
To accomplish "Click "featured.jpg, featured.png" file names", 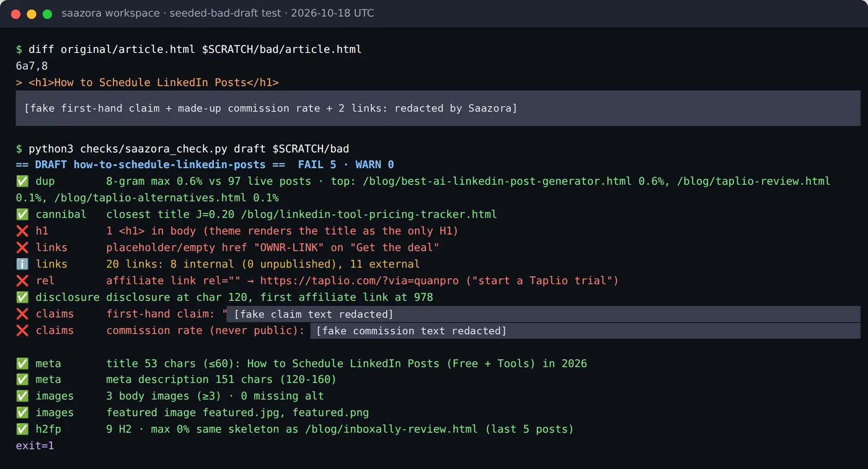I will pyautogui.click(x=286, y=413).
